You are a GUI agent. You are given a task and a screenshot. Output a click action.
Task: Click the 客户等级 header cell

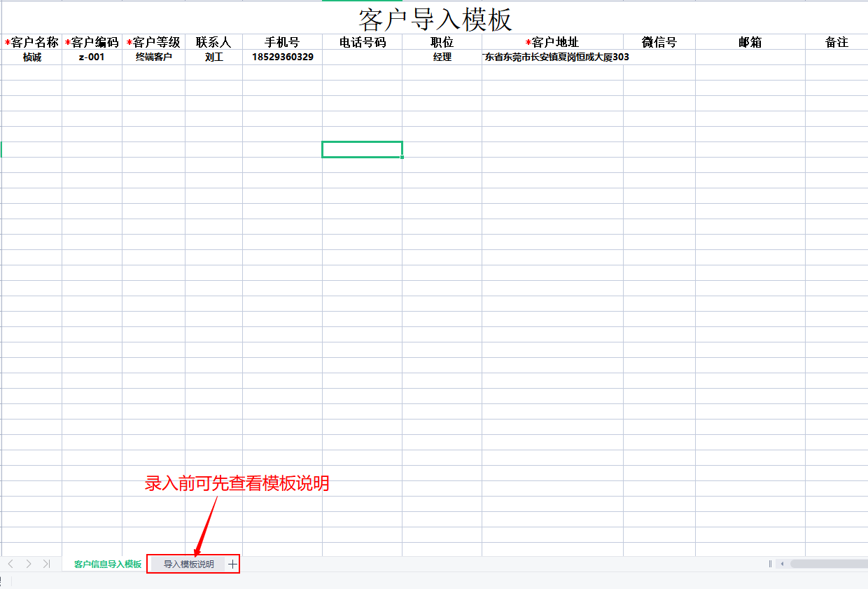pos(153,42)
